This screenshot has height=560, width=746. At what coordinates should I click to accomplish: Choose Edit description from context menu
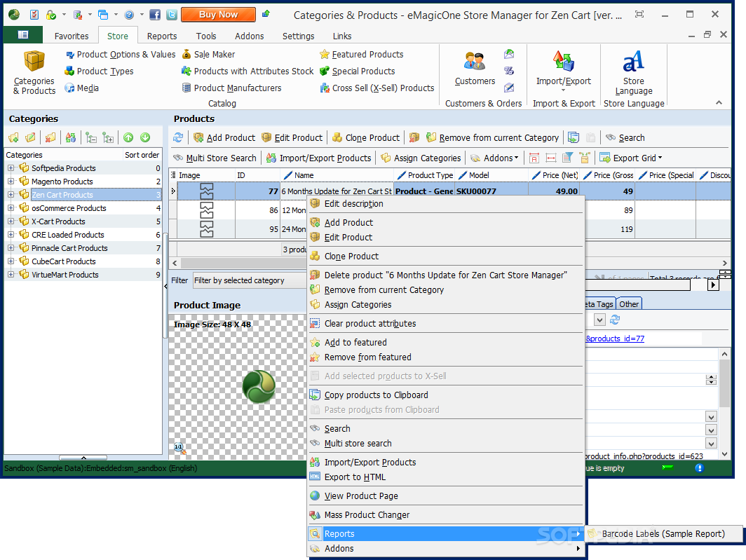tap(446, 204)
